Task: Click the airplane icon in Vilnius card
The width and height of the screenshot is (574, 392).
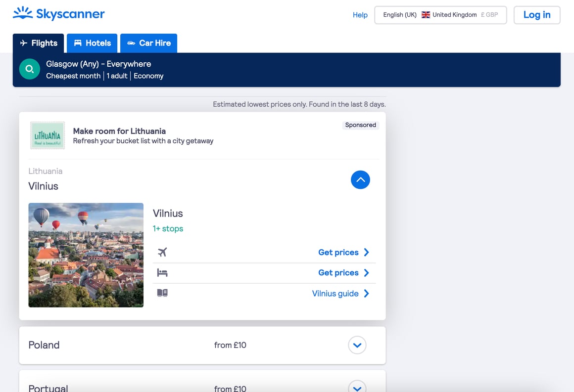Action: (x=162, y=252)
